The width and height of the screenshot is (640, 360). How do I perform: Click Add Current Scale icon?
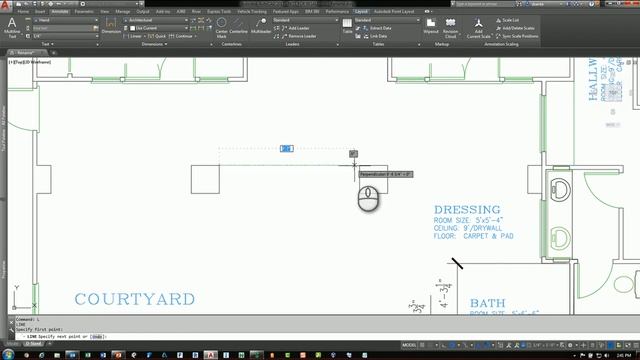[x=478, y=28]
